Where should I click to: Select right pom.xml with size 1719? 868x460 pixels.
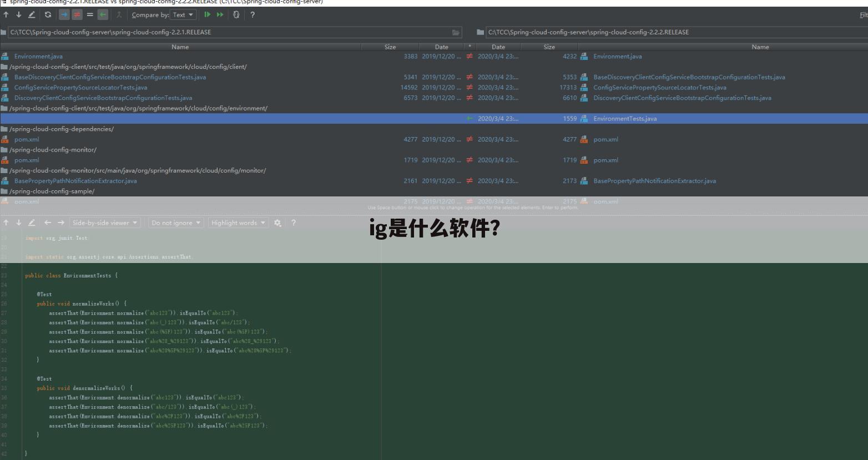[x=605, y=160]
